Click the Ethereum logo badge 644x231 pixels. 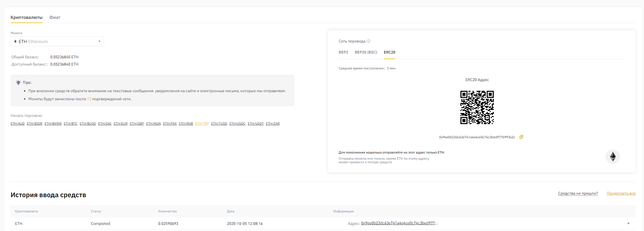(613, 157)
